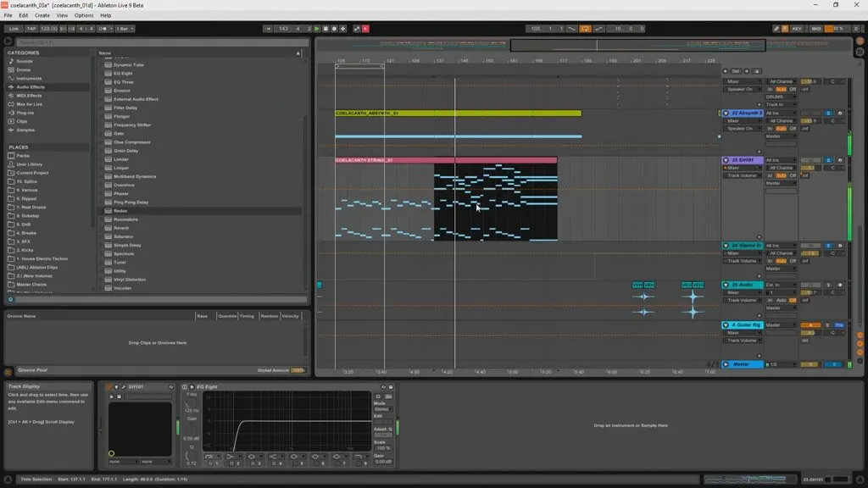868x488 pixels.
Task: Click the Draw Mode pencil icon
Action: pyautogui.click(x=776, y=29)
